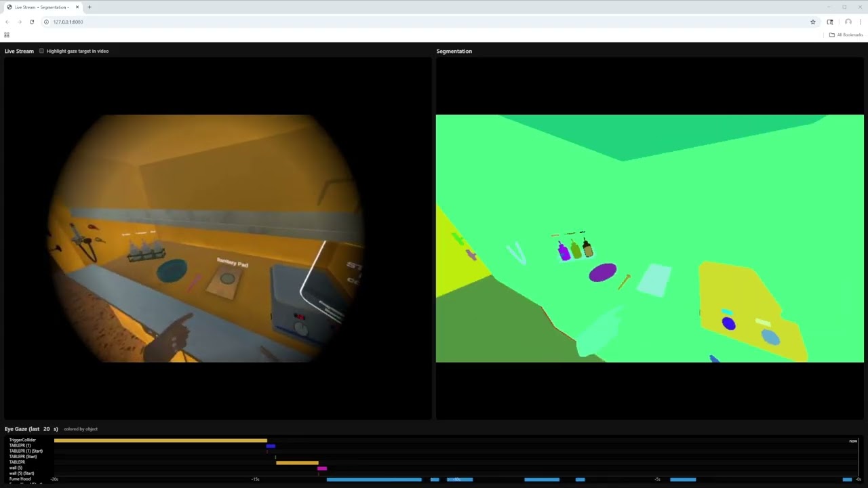Click the long TriggerCollider gaze bar
Screen dimensions: 868x488
[x=161, y=441]
